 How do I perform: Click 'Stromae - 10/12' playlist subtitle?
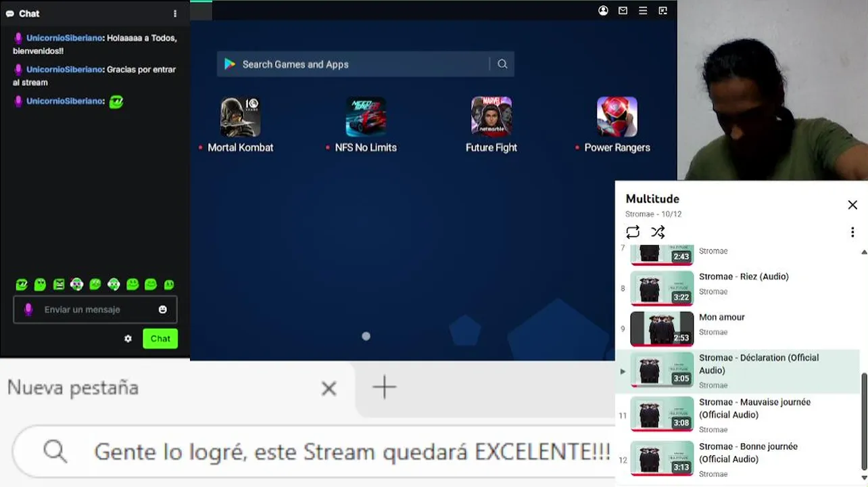pos(653,214)
